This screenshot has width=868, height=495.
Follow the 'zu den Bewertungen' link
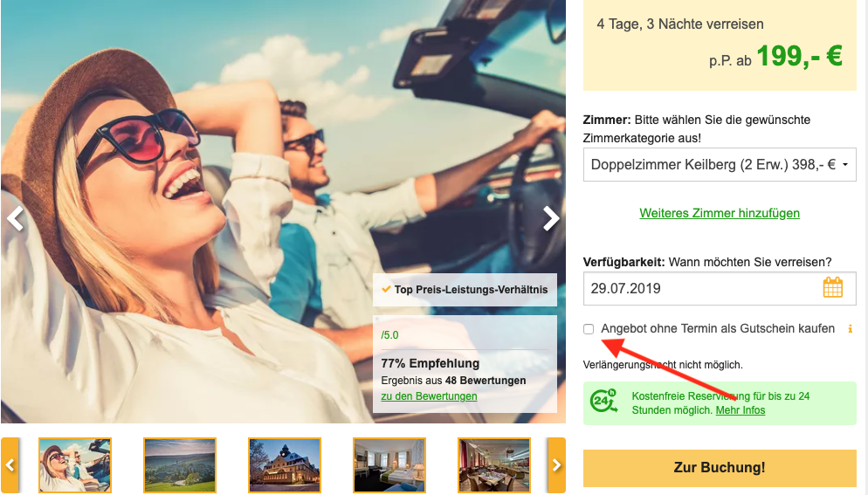429,395
